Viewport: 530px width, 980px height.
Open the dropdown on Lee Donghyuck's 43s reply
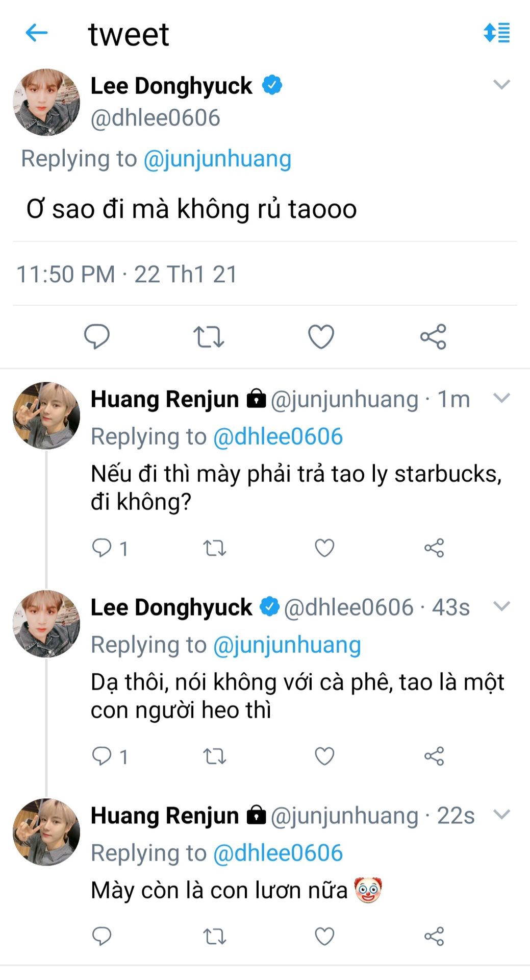tap(501, 606)
